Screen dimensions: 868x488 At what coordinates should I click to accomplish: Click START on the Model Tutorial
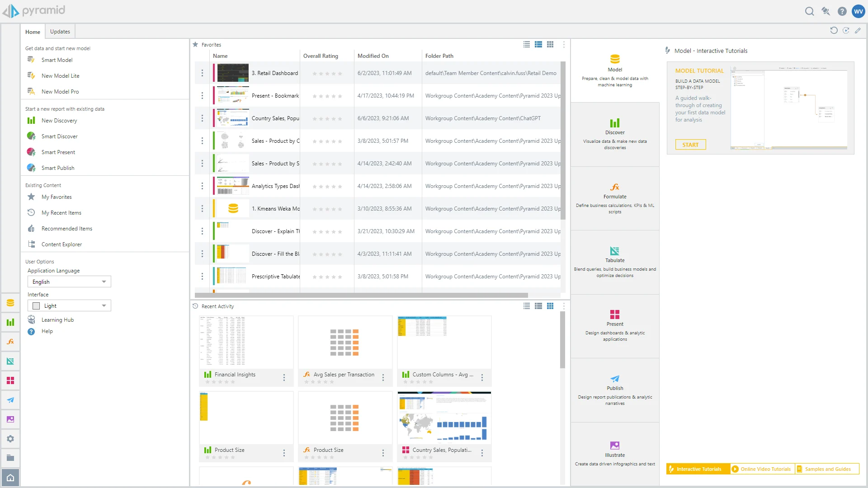pos(690,145)
